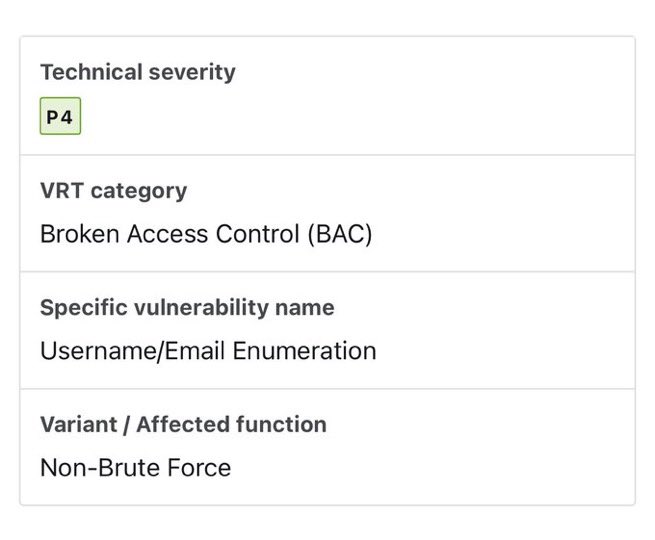Viewport: 655px width, 540px height.
Task: Click the words Affected function
Action: pyautogui.click(x=231, y=424)
